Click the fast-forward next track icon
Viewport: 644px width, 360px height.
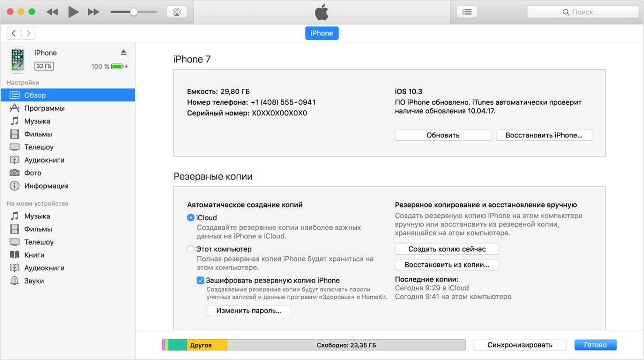[93, 12]
